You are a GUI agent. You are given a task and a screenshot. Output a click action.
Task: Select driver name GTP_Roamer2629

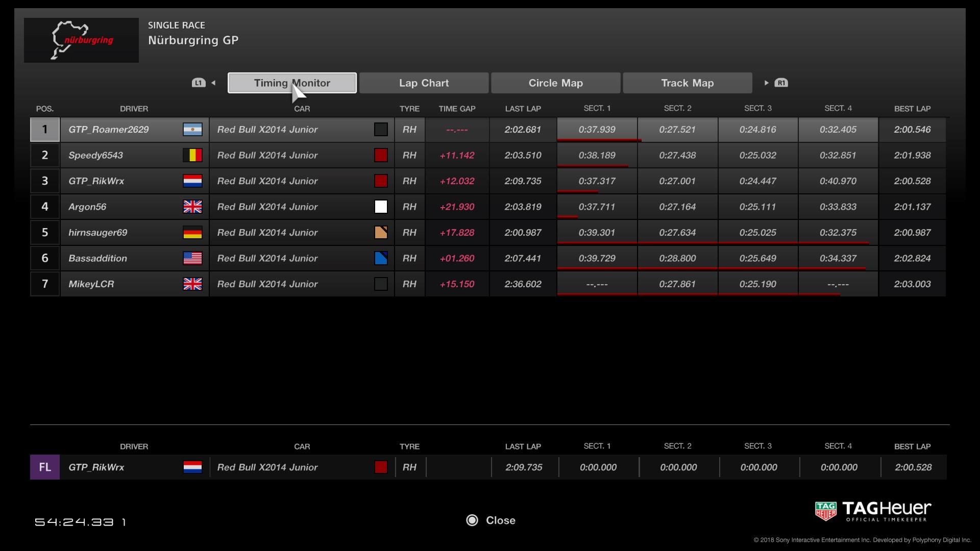(x=109, y=130)
